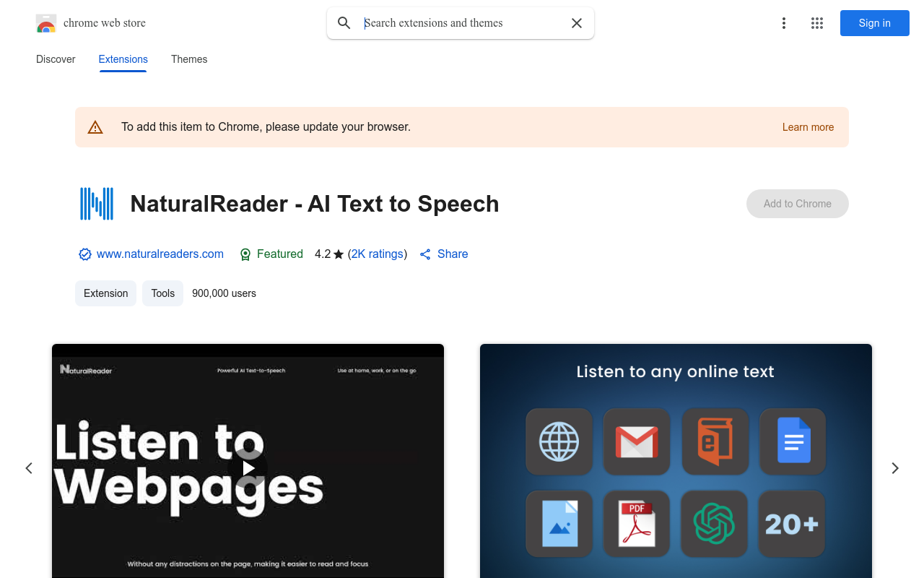Clear the search field with X icon
The width and height of the screenshot is (924, 578).
pos(577,23)
